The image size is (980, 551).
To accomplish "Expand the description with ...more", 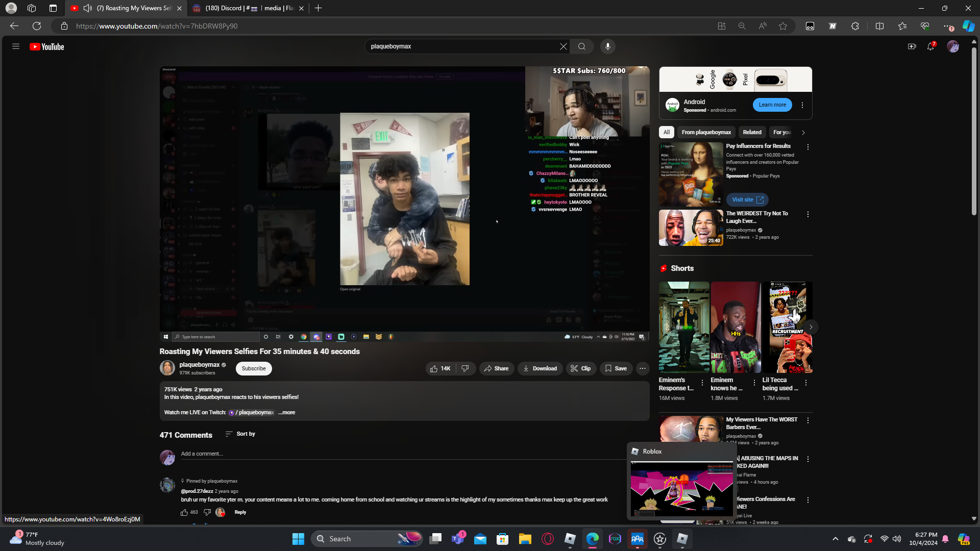I will pos(286,412).
